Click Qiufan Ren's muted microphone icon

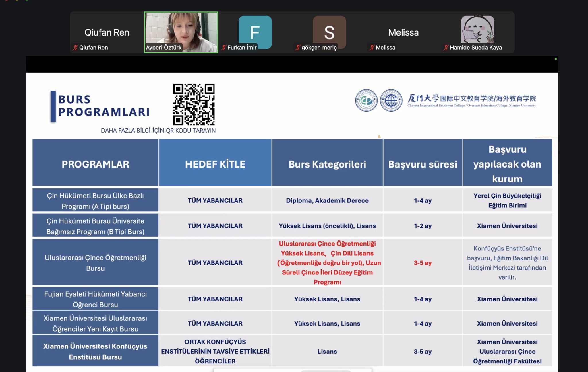coord(75,48)
